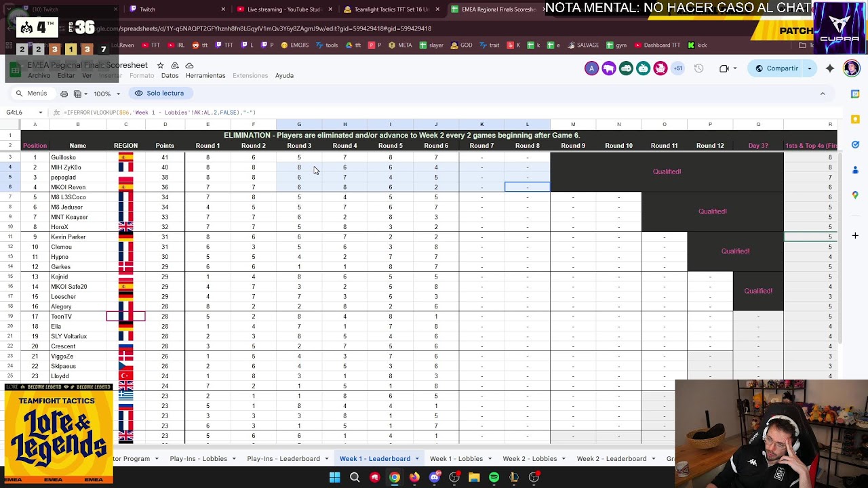
Task: Star the EMEA Regional Finals Scoresheet document
Action: tap(160, 65)
